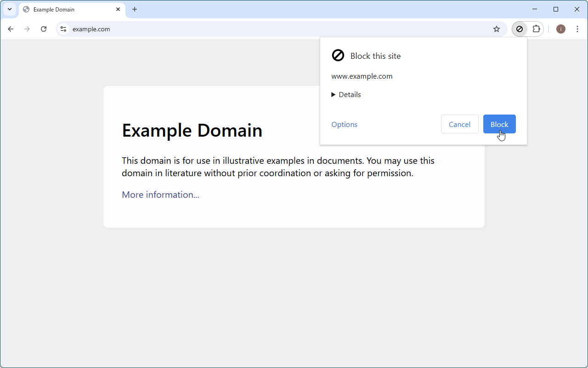Open the profile avatar menu
This screenshot has height=368, width=588.
pyautogui.click(x=560, y=29)
